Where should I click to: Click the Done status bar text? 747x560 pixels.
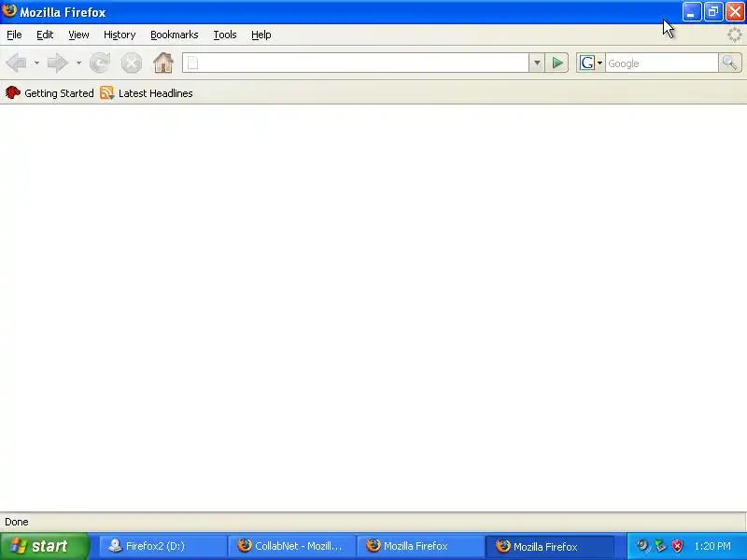(x=17, y=522)
